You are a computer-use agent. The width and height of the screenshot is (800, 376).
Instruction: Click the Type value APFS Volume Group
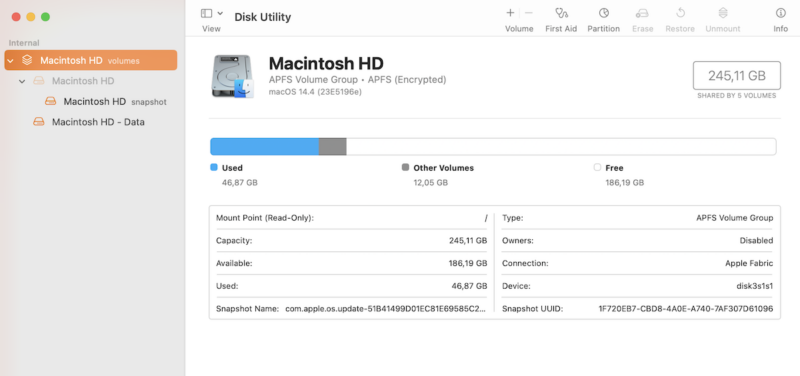[x=735, y=218]
